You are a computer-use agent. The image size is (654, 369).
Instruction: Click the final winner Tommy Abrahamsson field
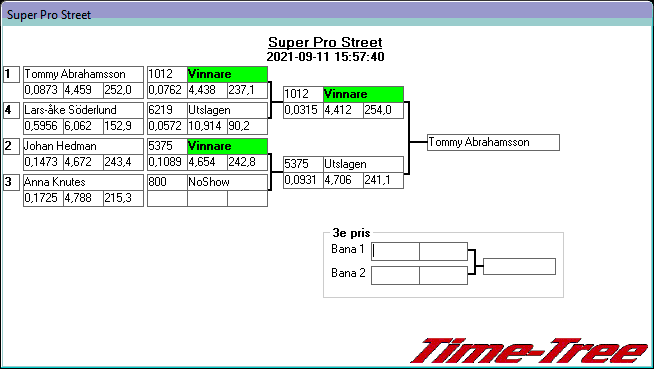(x=493, y=143)
